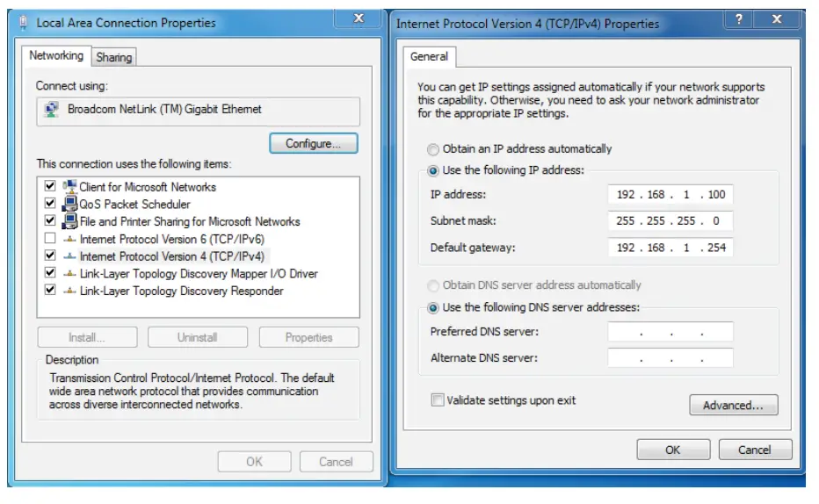Uncheck QoS Packet Scheduler

tap(50, 203)
